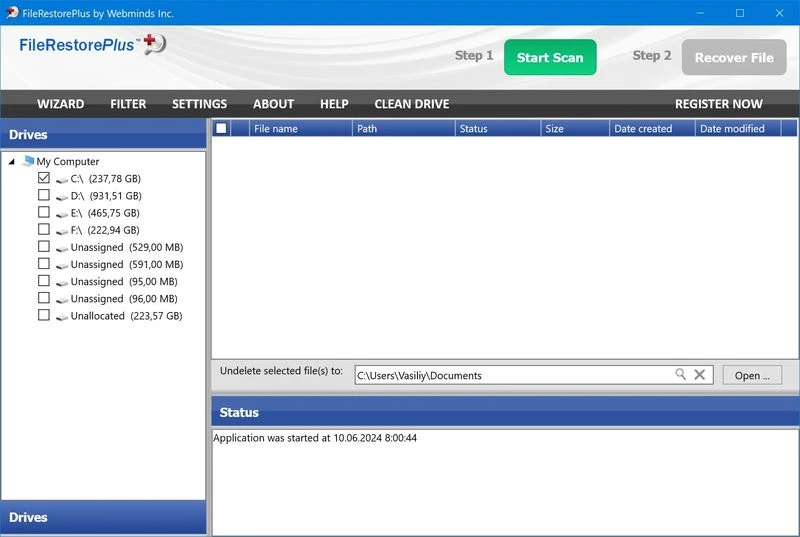Image resolution: width=800 pixels, height=537 pixels.
Task: Open the FILTER menu
Action: coord(128,104)
